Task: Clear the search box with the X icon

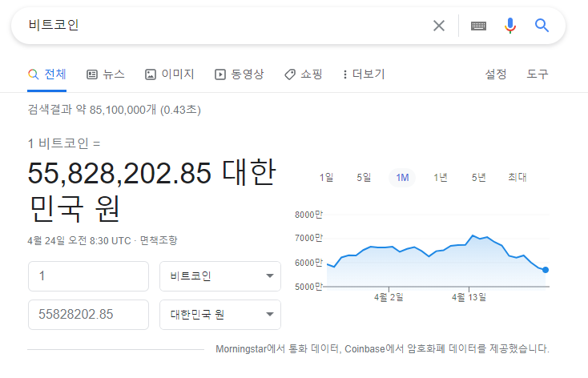Action: [x=439, y=26]
